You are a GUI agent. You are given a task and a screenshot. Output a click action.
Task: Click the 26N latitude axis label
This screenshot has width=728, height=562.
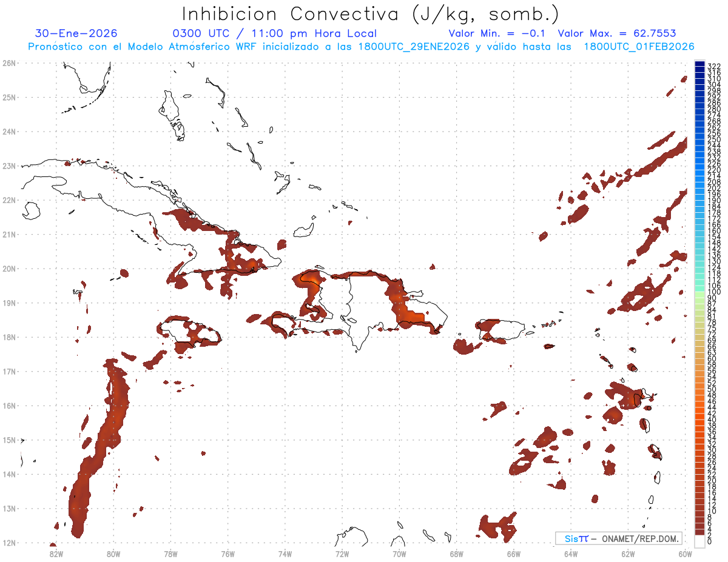pos(9,63)
